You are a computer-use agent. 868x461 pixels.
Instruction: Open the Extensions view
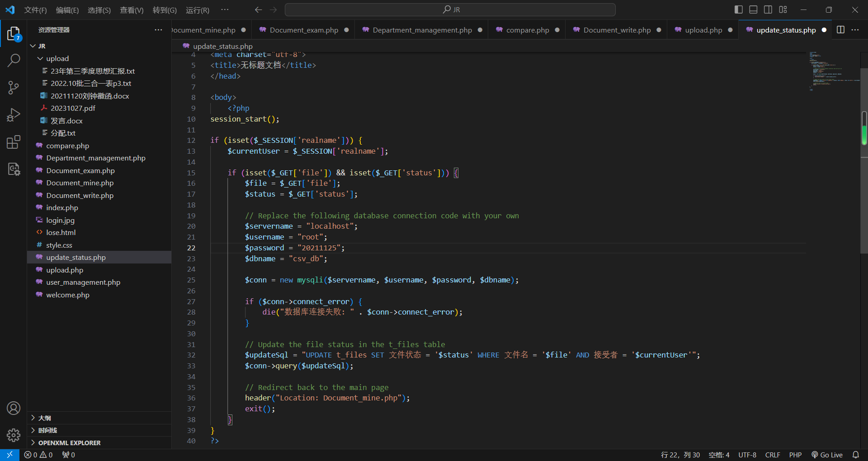[14, 142]
